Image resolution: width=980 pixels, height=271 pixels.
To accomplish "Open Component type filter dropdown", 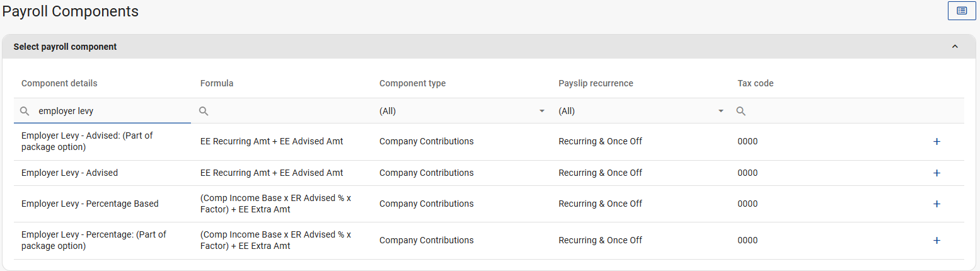I will pyautogui.click(x=541, y=112).
